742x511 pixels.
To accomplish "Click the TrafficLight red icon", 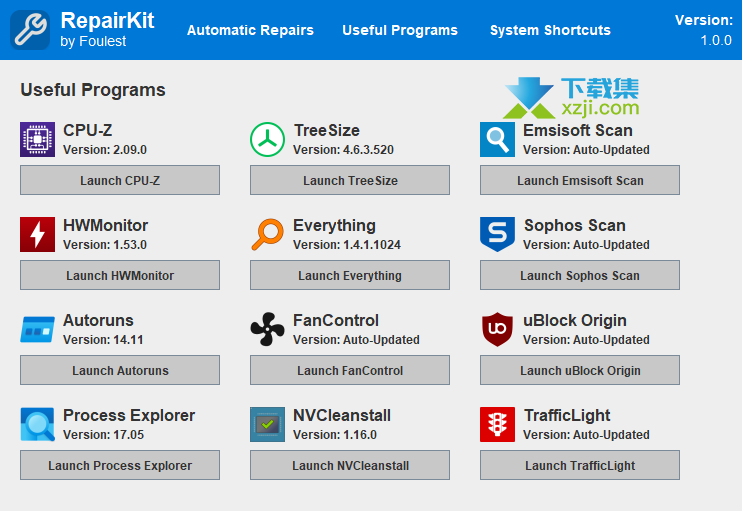I will [x=497, y=424].
